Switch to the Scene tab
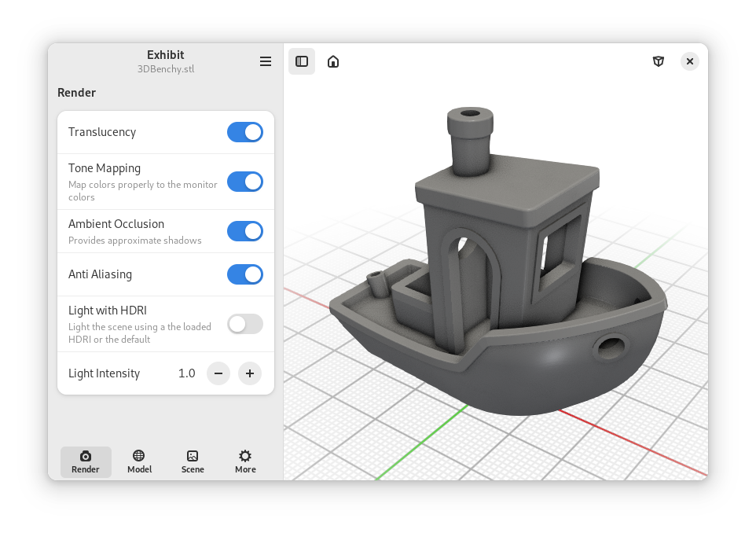 [193, 462]
